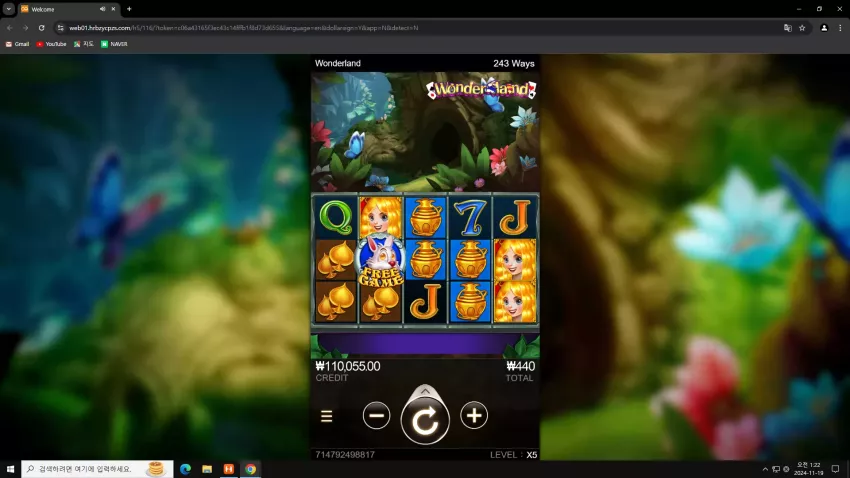Image resolution: width=850 pixels, height=478 pixels.
Task: Bookmark this page with star icon
Action: [802, 28]
